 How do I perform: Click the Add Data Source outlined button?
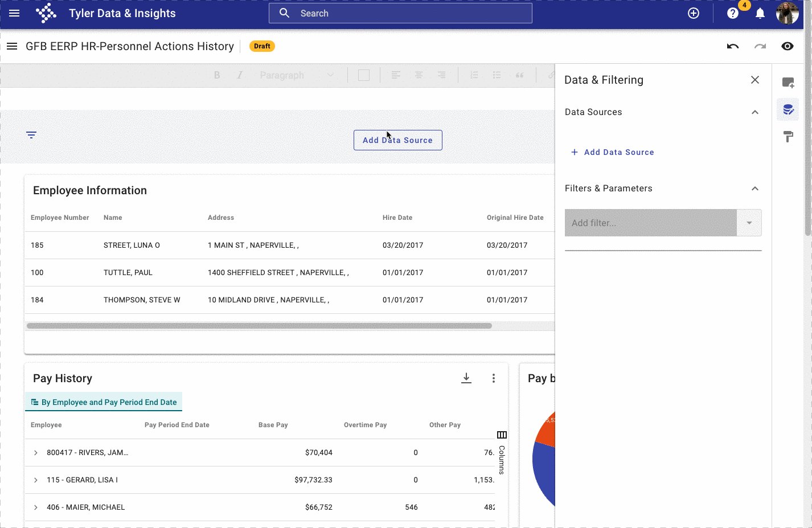pyautogui.click(x=398, y=140)
